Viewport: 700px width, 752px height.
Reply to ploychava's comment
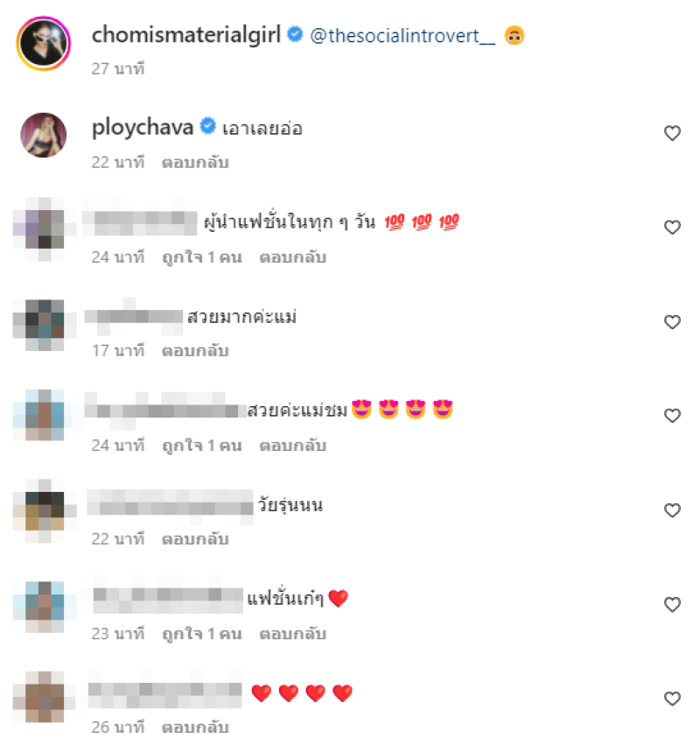pyautogui.click(x=195, y=163)
